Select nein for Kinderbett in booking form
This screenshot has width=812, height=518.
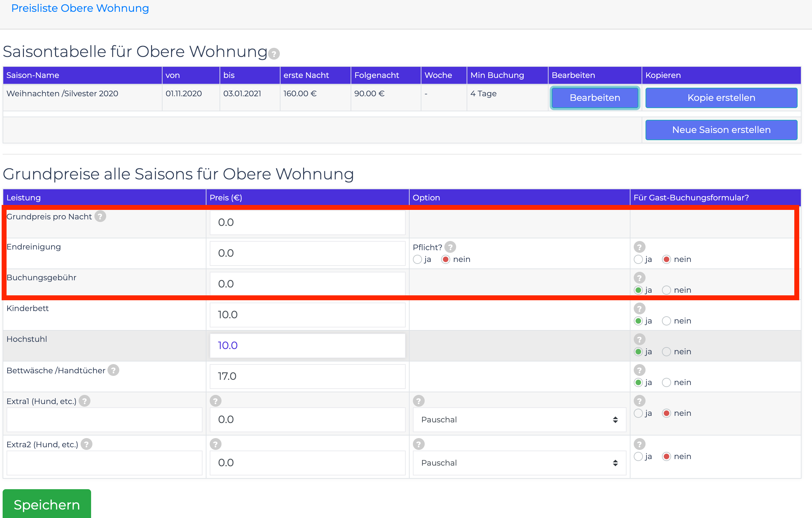point(666,321)
